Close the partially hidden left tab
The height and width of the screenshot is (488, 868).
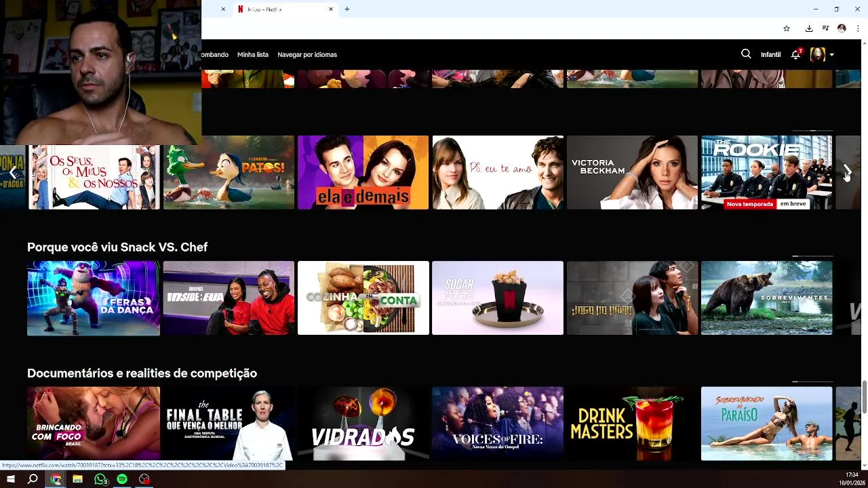click(223, 9)
